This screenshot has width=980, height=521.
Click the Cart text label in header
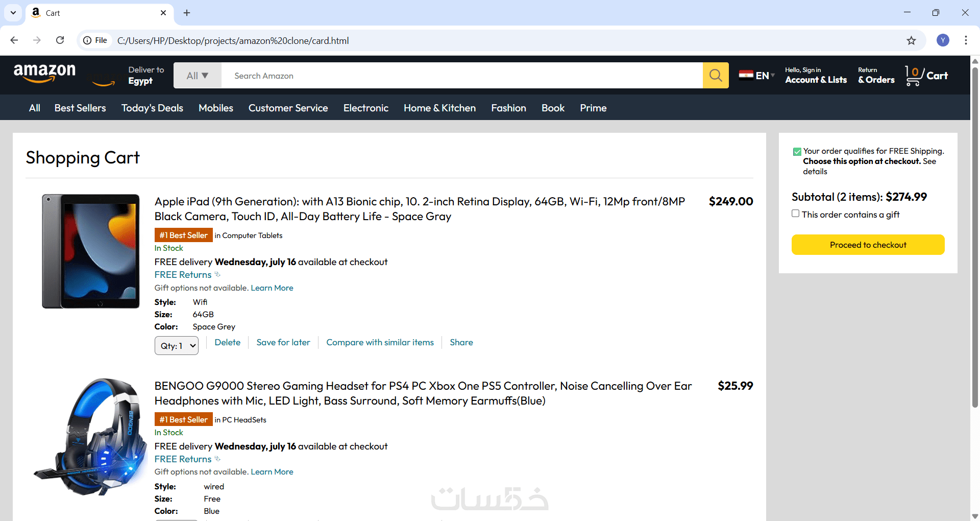click(937, 76)
